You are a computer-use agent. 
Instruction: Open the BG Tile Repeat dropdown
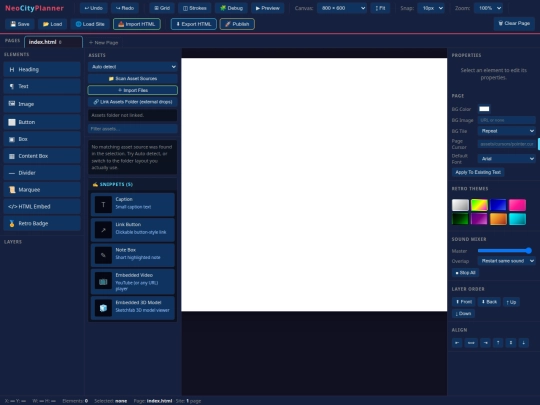[507, 131]
